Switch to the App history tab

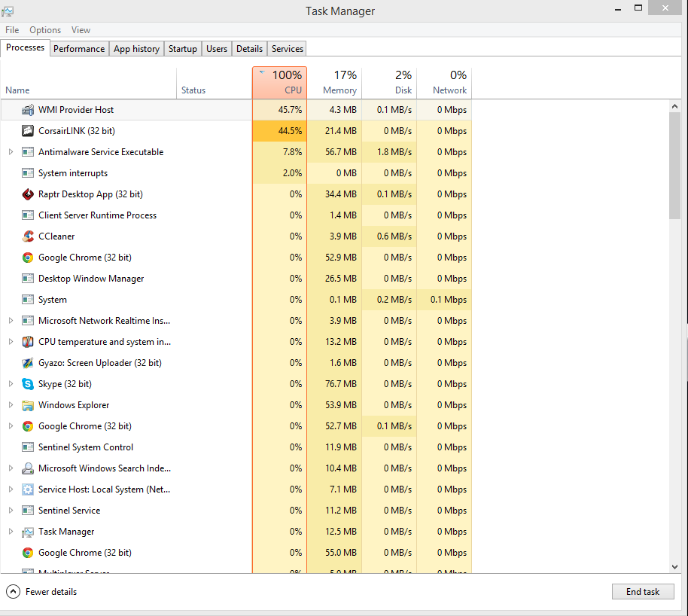tap(136, 49)
